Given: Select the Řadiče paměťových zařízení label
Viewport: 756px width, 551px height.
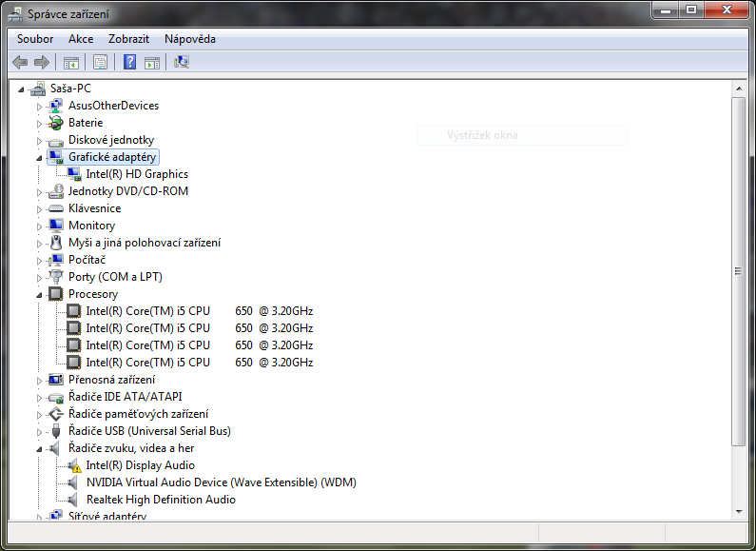Looking at the screenshot, I should point(139,414).
